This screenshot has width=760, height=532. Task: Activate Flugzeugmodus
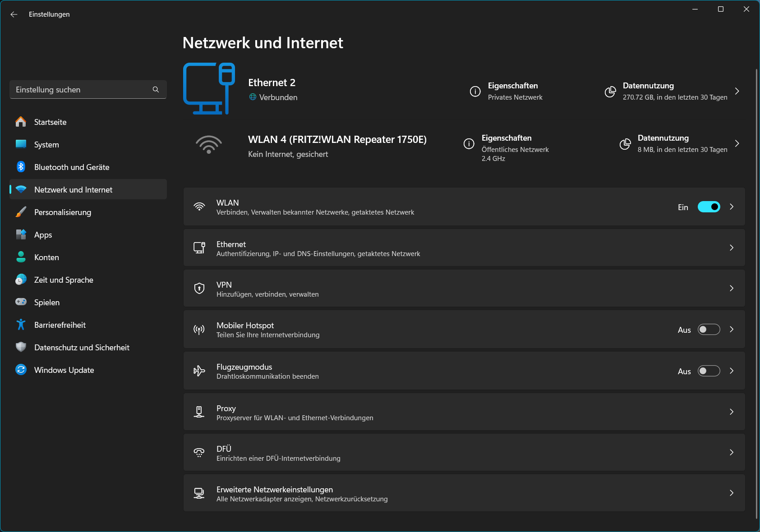point(709,371)
